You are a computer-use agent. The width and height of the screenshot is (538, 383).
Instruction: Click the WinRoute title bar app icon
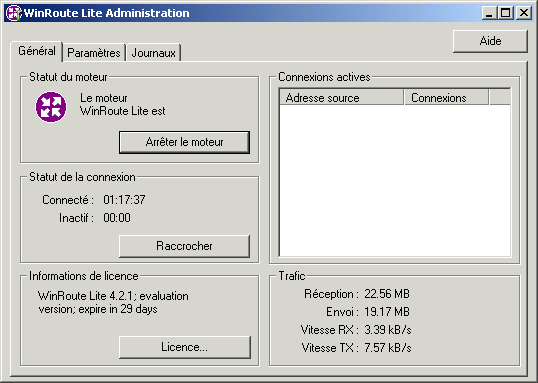[14, 13]
